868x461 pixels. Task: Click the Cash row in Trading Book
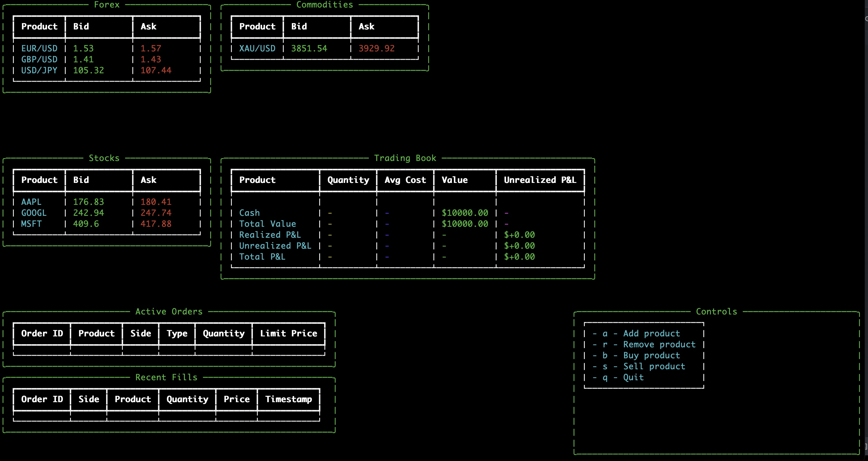point(249,213)
